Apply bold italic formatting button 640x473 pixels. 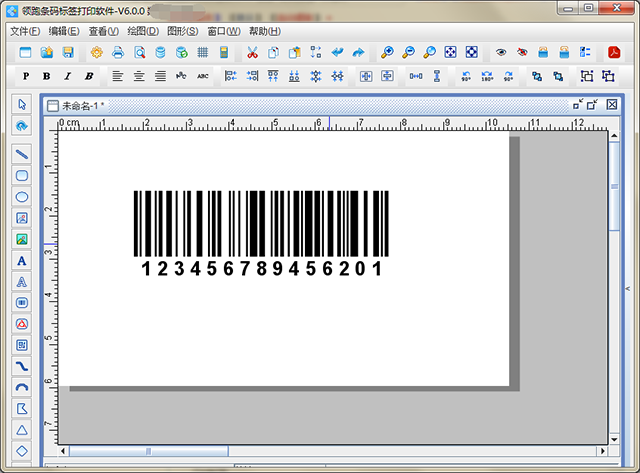tap(89, 76)
